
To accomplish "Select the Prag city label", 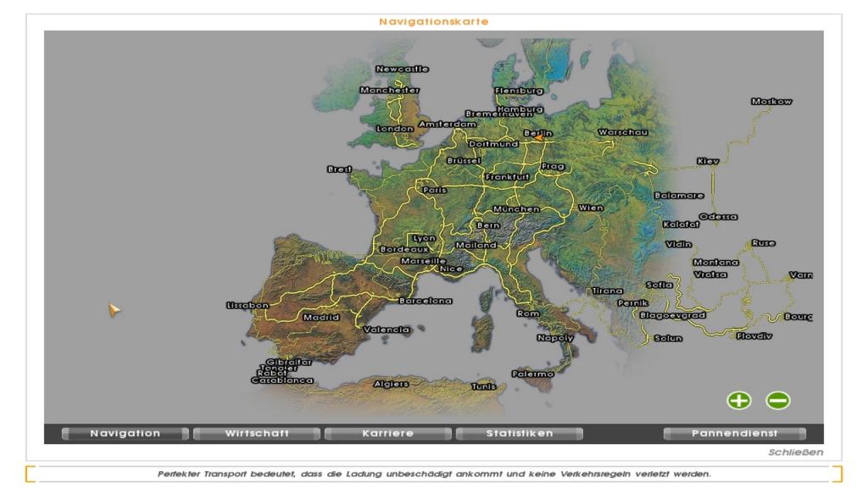I will click(553, 167).
